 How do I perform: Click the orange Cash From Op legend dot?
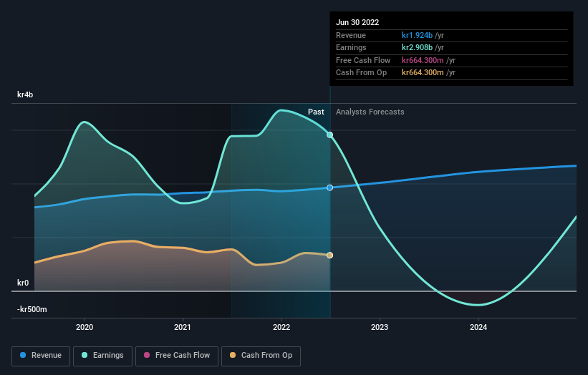(233, 355)
